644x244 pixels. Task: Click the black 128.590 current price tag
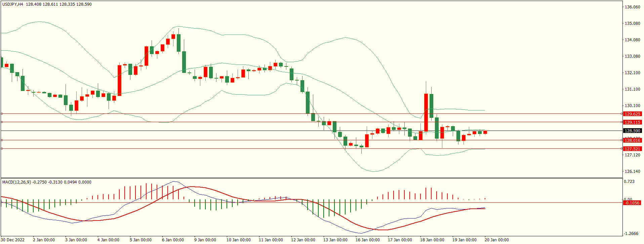(632, 131)
